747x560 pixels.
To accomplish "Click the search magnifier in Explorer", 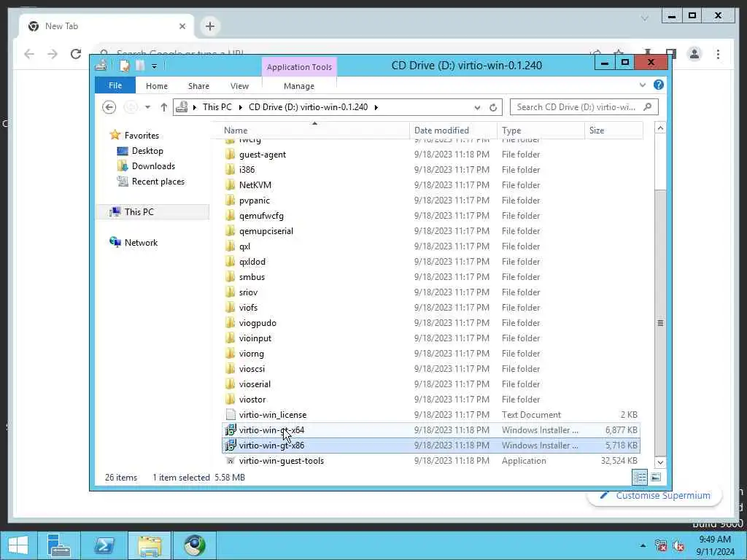I will pyautogui.click(x=648, y=107).
